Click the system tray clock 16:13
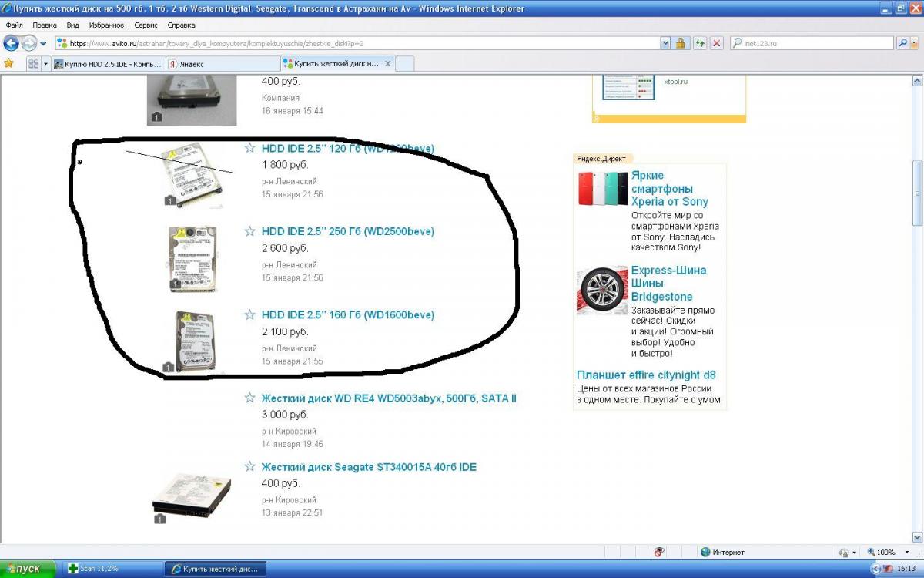Viewport: 924px width, 578px height. pos(906,569)
